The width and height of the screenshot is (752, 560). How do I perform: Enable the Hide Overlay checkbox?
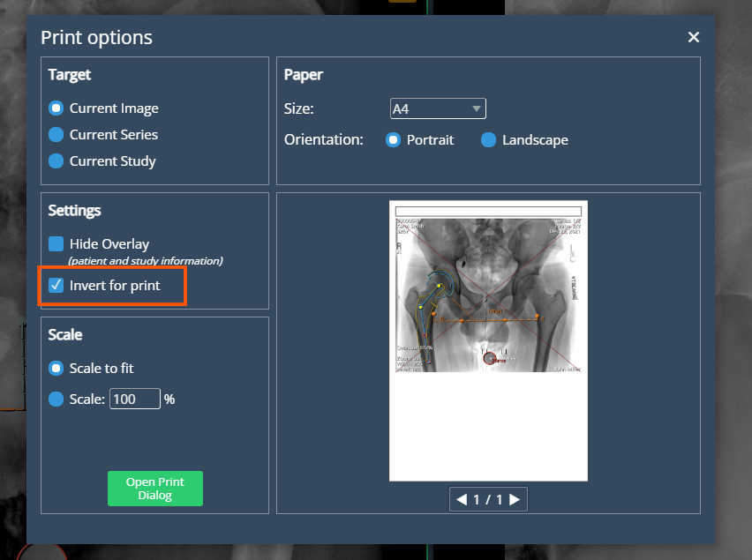(56, 244)
